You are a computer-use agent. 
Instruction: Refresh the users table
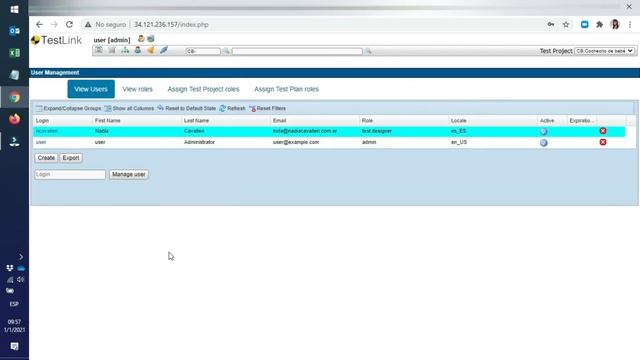pyautogui.click(x=232, y=109)
